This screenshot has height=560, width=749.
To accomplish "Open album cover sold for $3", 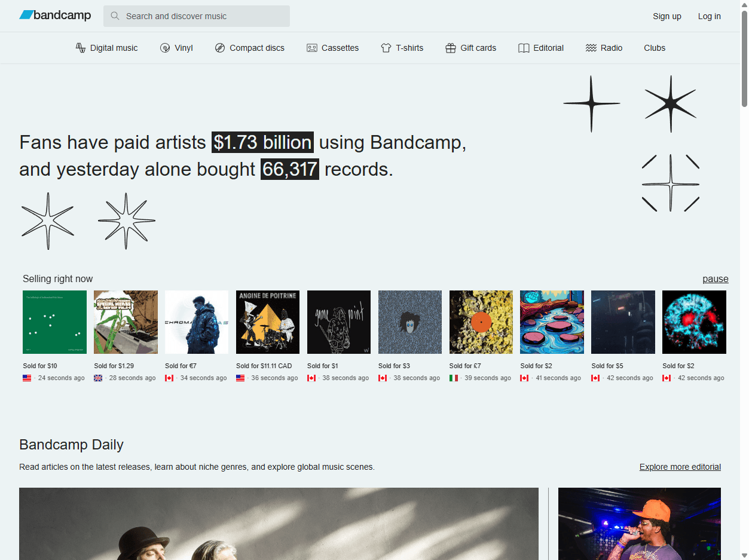I will pos(410,322).
